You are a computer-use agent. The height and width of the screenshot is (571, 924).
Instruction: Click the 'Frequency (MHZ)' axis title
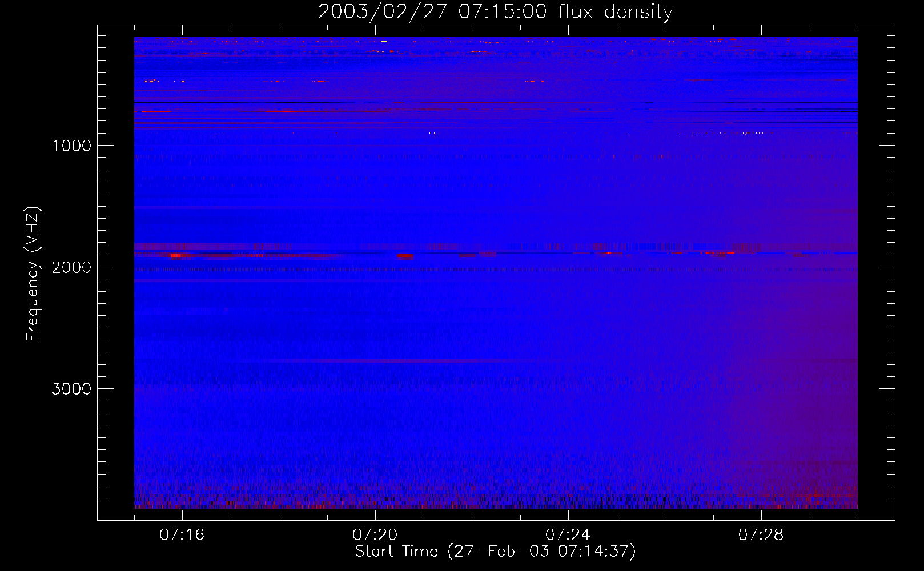click(33, 274)
